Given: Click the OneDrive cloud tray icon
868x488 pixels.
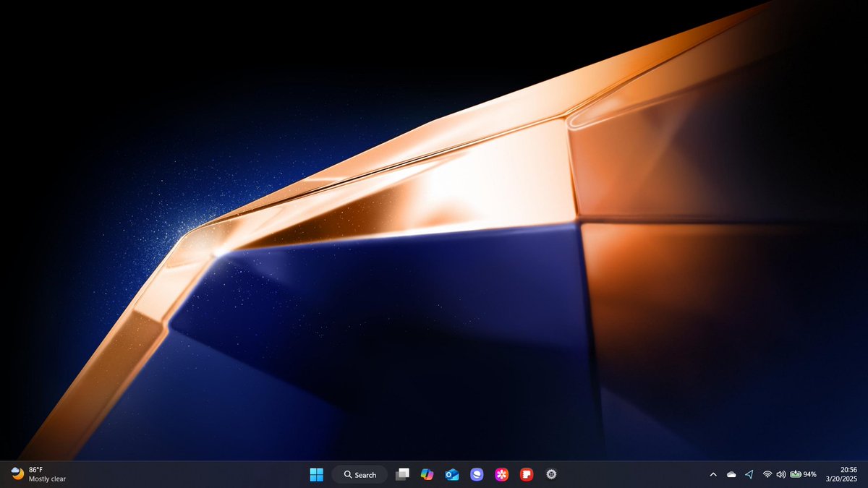Looking at the screenshot, I should click(731, 474).
